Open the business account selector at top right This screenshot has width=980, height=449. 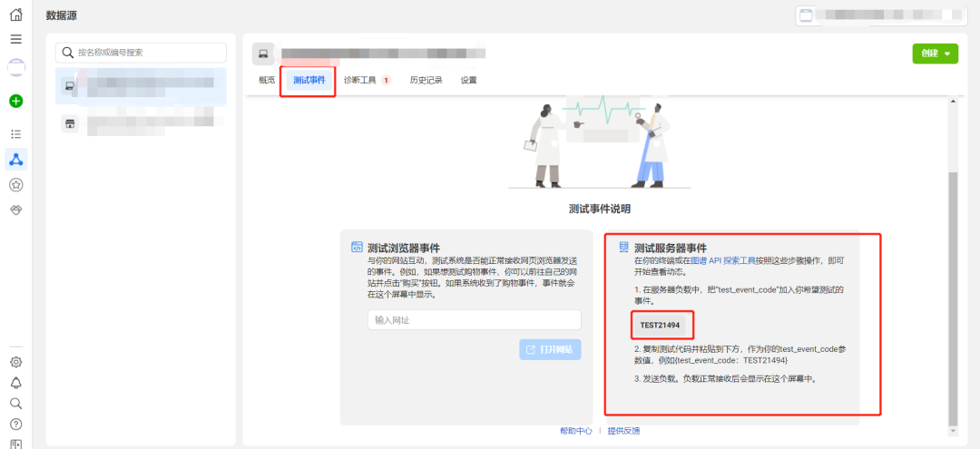point(881,15)
